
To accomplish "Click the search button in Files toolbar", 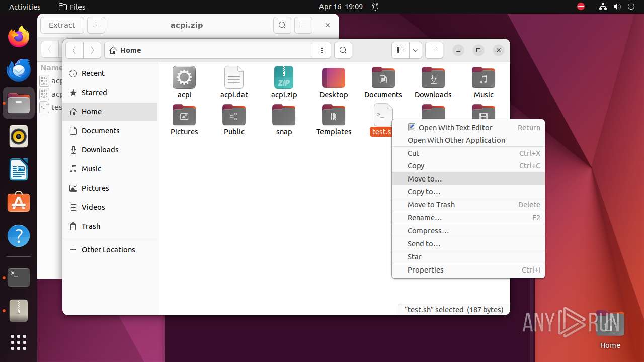I will 343,50.
